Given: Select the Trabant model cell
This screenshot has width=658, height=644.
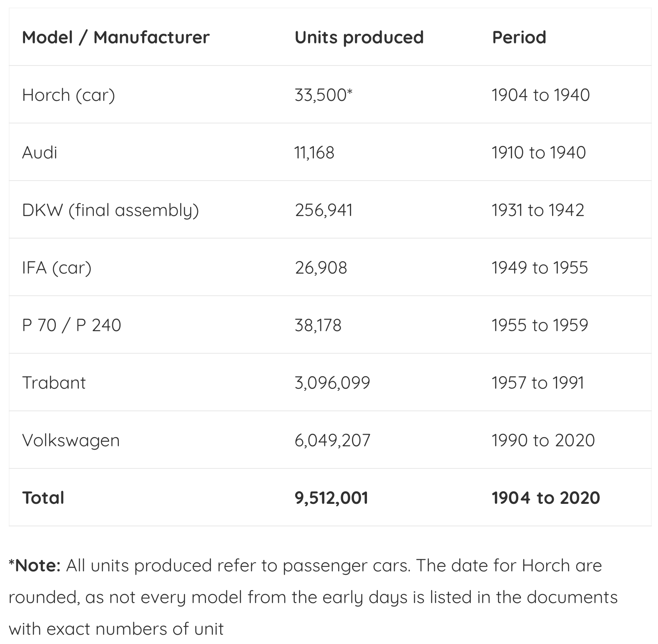Looking at the screenshot, I should coord(54,383).
